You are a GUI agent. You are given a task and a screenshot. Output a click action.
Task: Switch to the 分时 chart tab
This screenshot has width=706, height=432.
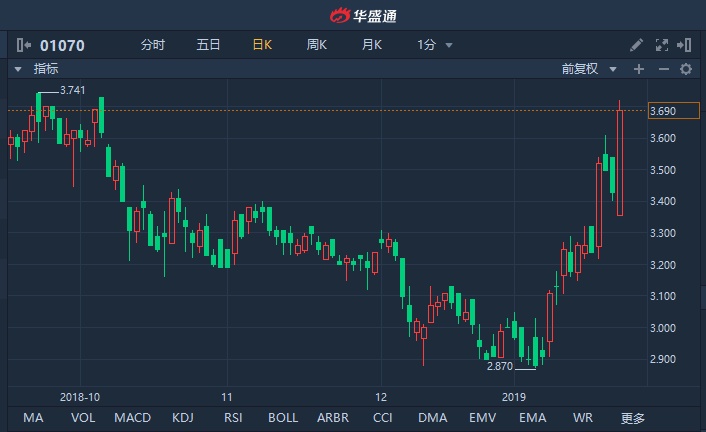point(152,45)
